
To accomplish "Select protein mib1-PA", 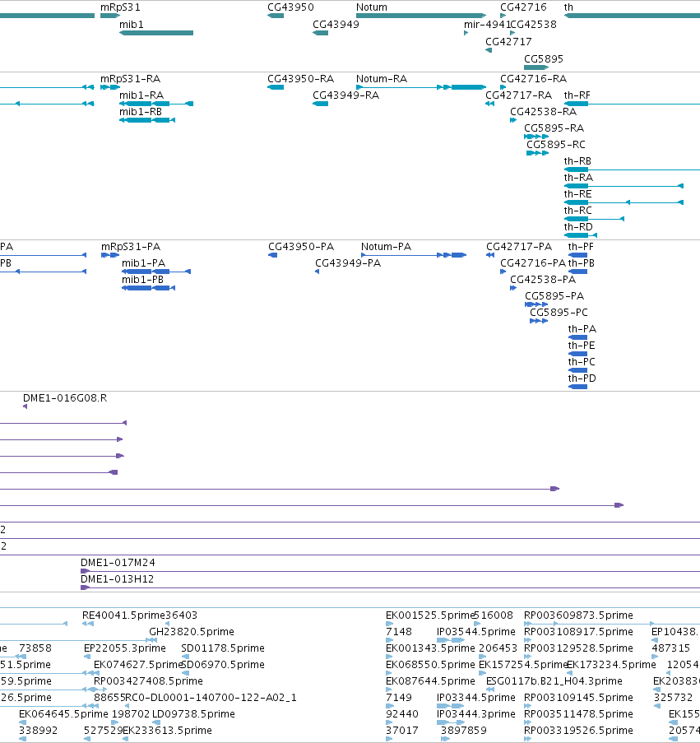I will click(156, 272).
